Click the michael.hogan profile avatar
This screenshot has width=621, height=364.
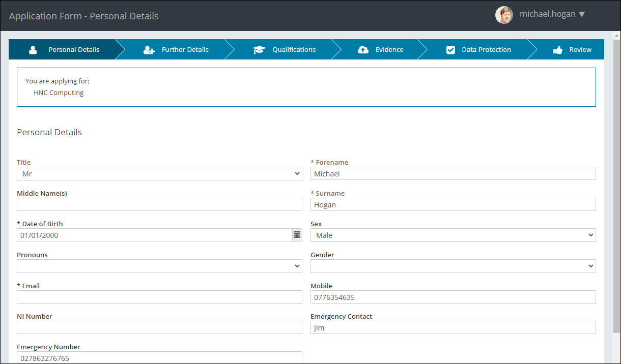(504, 15)
